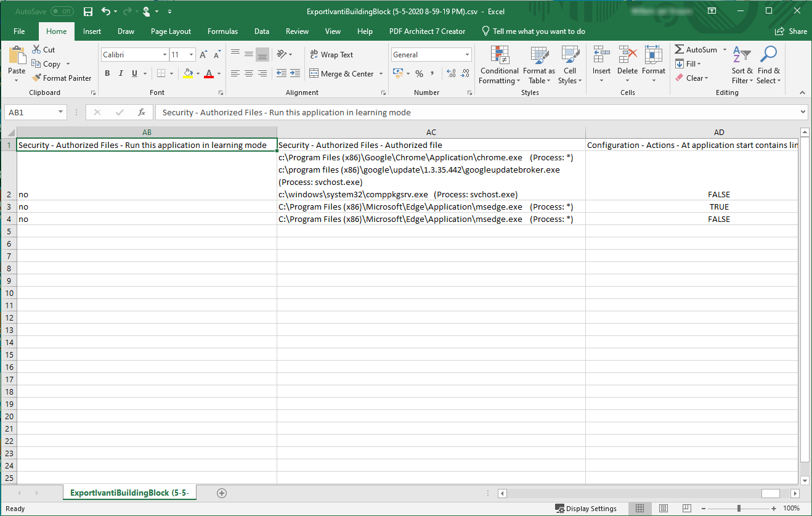Click the Share button
This screenshot has height=516, width=812.
click(791, 31)
